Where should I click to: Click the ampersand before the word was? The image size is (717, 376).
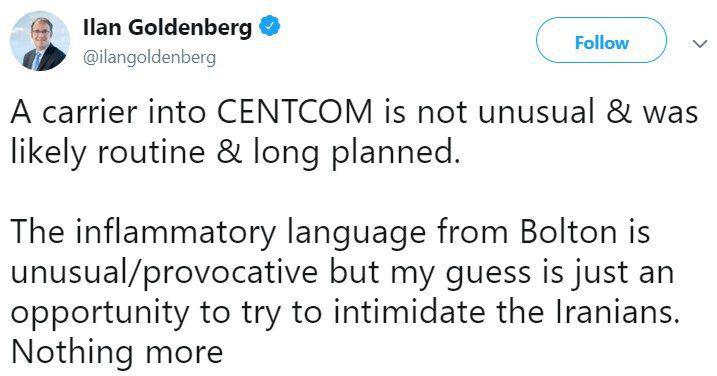tap(619, 112)
